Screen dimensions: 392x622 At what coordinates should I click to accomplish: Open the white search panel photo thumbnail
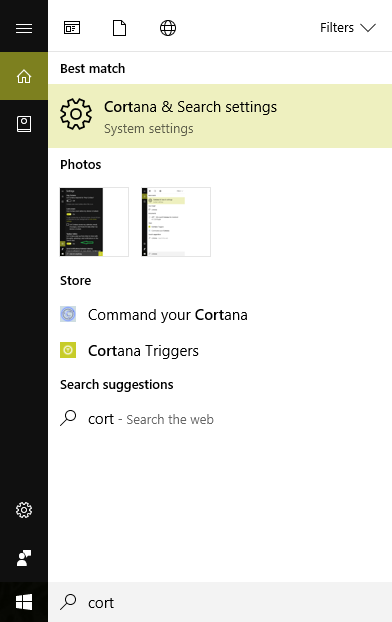click(x=176, y=222)
